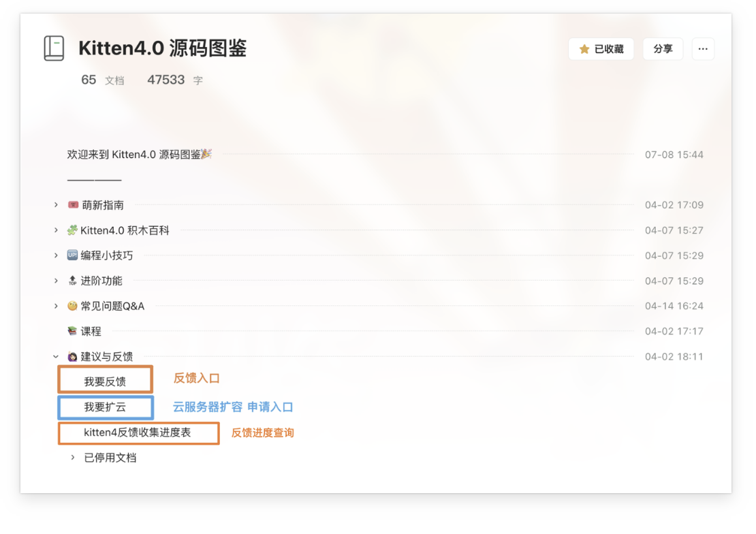The height and width of the screenshot is (534, 756).
Task: Click the 萌新指南 ticket emoji icon
Action: click(73, 205)
